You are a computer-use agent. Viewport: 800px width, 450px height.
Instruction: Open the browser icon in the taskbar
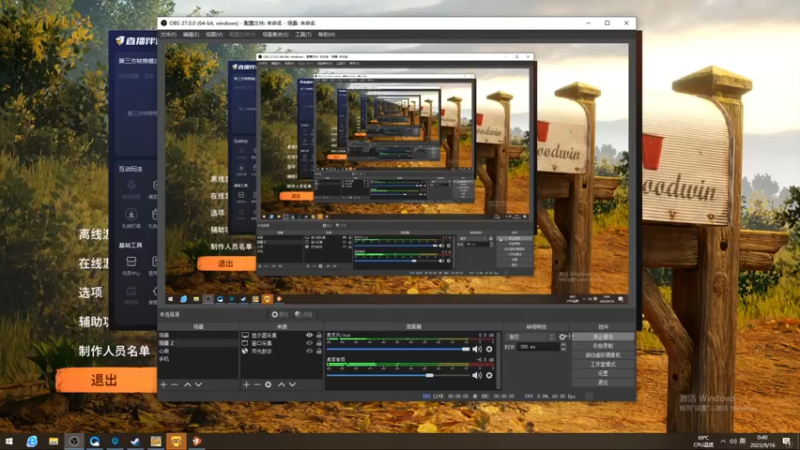click(32, 441)
